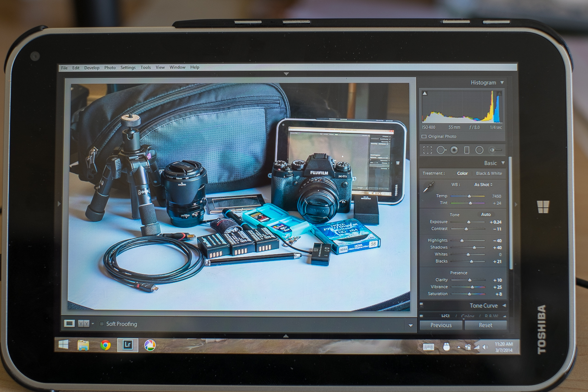
Task: Select the Red Eye Correction tool
Action: click(454, 150)
